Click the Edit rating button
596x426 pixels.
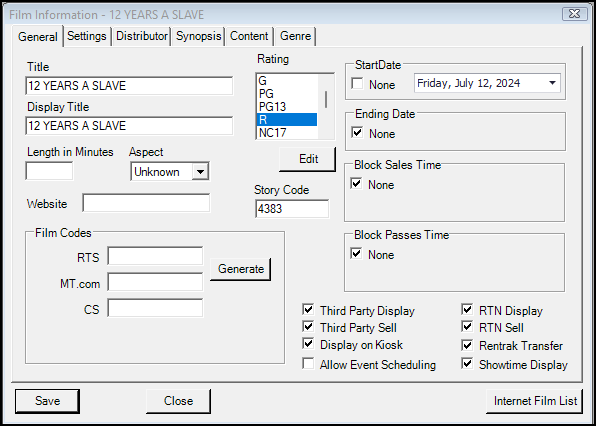click(308, 159)
